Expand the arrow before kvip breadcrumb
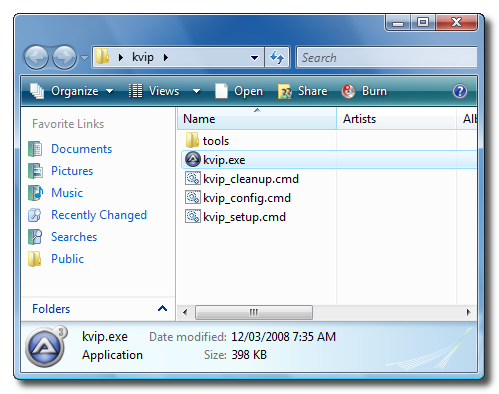 [x=121, y=58]
